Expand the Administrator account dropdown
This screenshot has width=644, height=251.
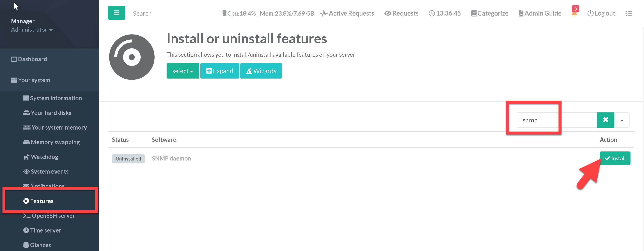pos(32,30)
